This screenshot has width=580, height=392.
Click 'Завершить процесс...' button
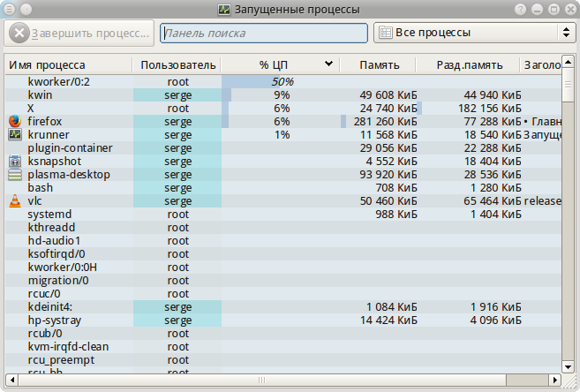[x=79, y=34]
